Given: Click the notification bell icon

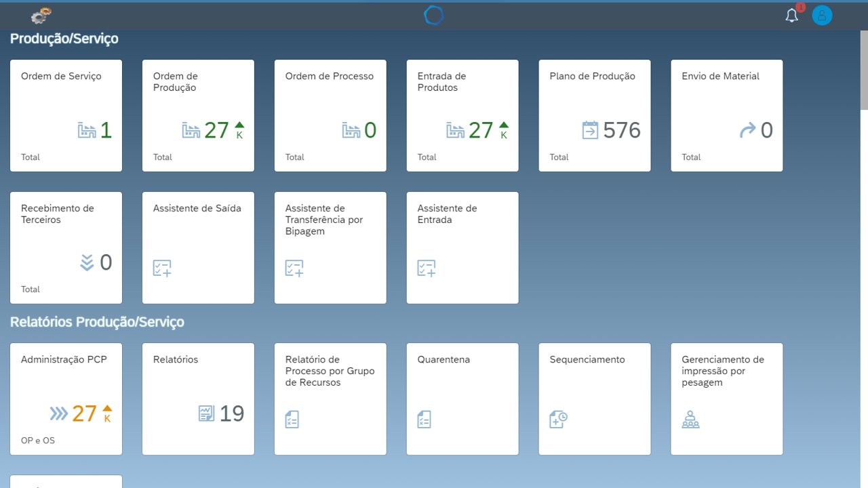Looking at the screenshot, I should [x=791, y=16].
